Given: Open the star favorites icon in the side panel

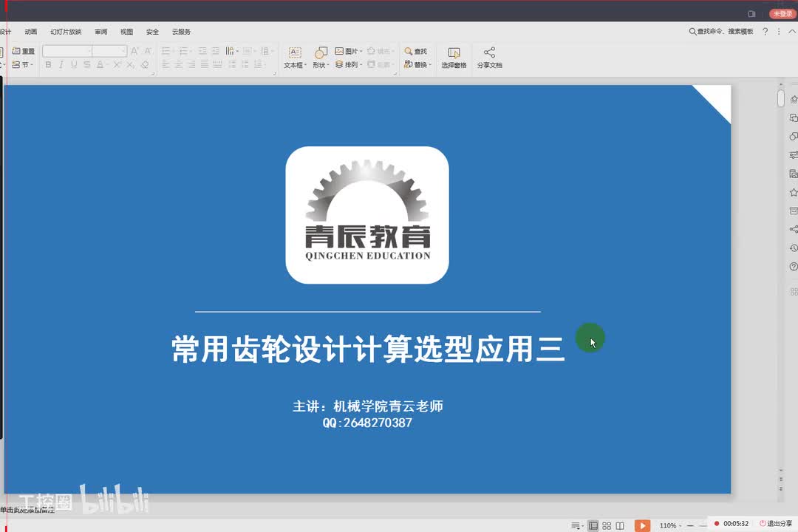Looking at the screenshot, I should pos(794,192).
